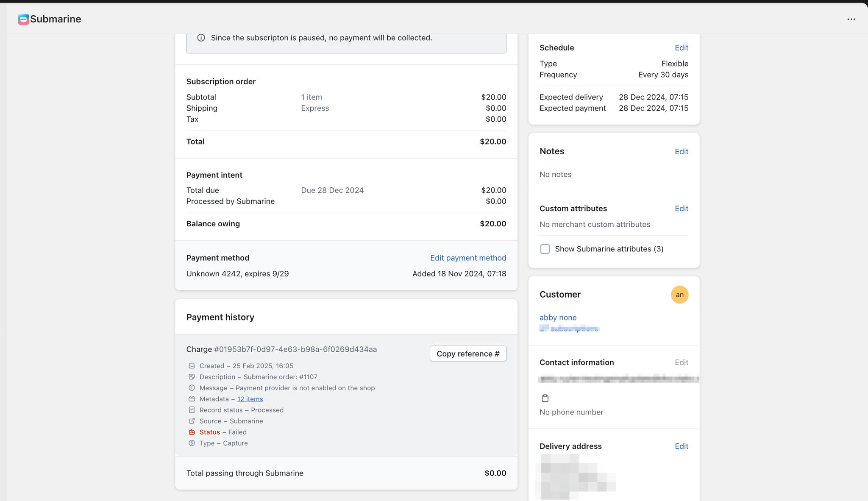Enable Show Submarine attributes checkbox
Image resolution: width=868 pixels, height=501 pixels.
pyautogui.click(x=545, y=249)
